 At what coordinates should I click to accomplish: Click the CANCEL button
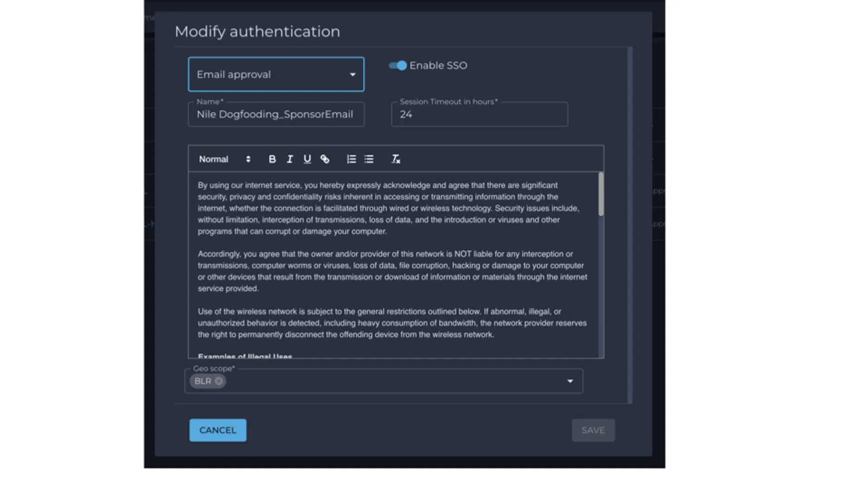coord(218,430)
